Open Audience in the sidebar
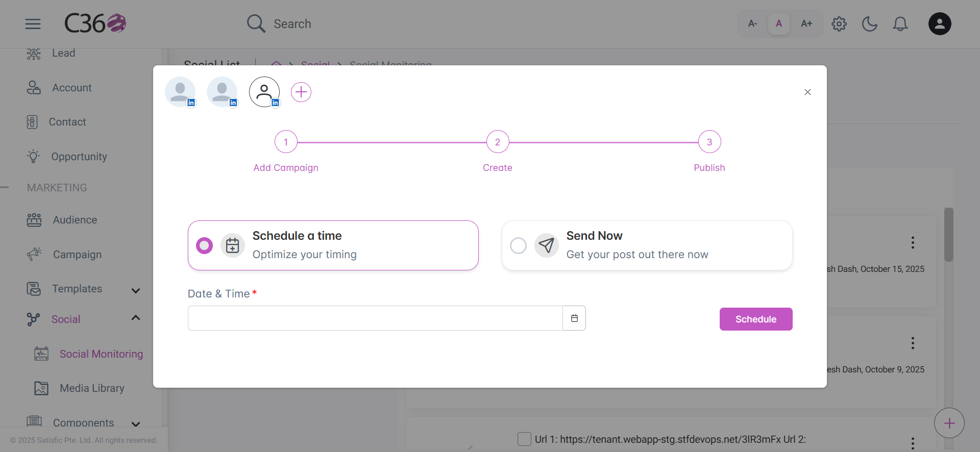The width and height of the screenshot is (980, 452). pyautogui.click(x=75, y=220)
